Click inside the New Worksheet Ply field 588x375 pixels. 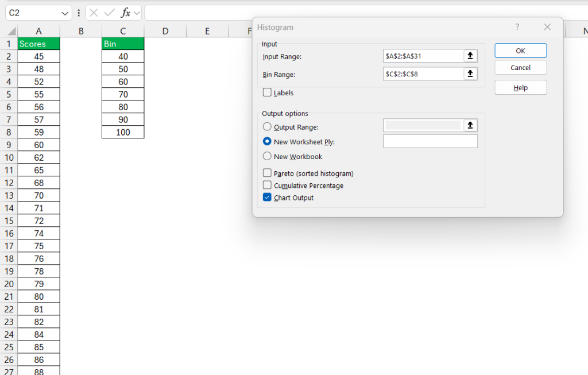pyautogui.click(x=430, y=141)
